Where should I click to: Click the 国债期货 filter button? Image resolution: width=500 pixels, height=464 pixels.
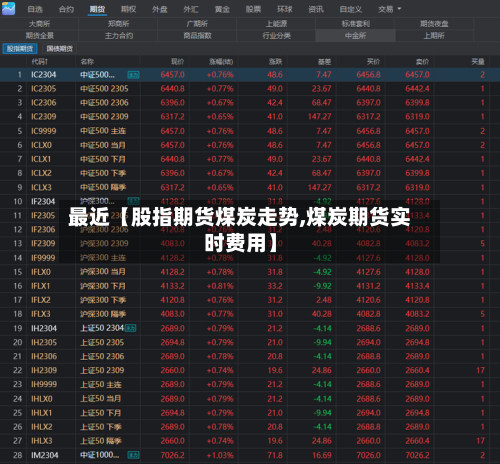(60, 49)
